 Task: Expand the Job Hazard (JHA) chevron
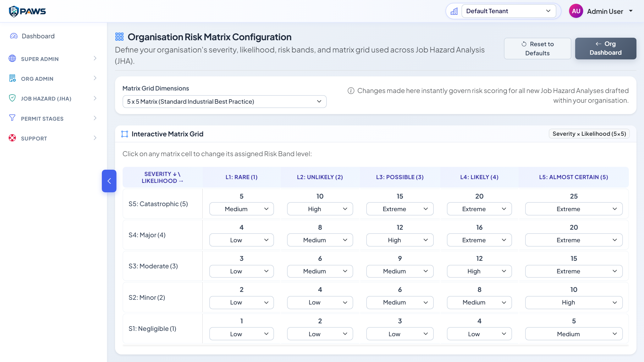(x=95, y=98)
